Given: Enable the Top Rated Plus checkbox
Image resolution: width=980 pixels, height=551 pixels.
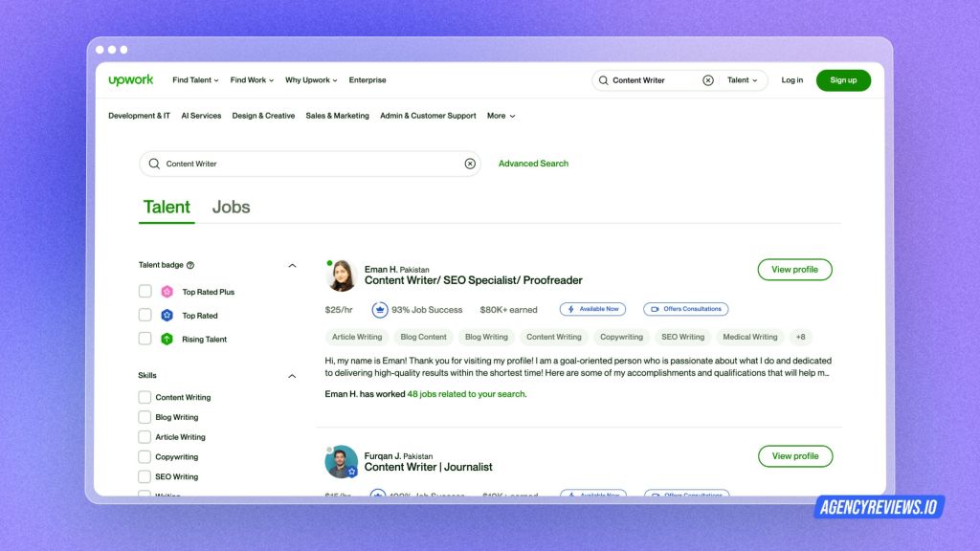Looking at the screenshot, I should pyautogui.click(x=145, y=292).
